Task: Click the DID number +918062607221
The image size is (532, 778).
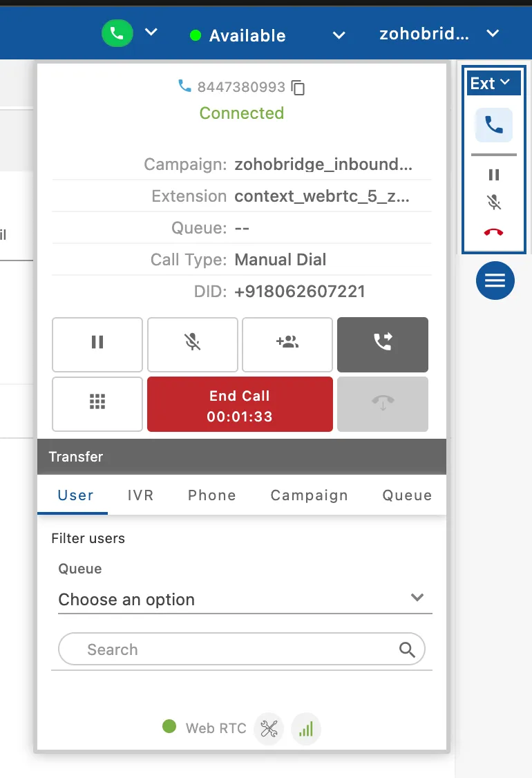Action: pos(300,292)
